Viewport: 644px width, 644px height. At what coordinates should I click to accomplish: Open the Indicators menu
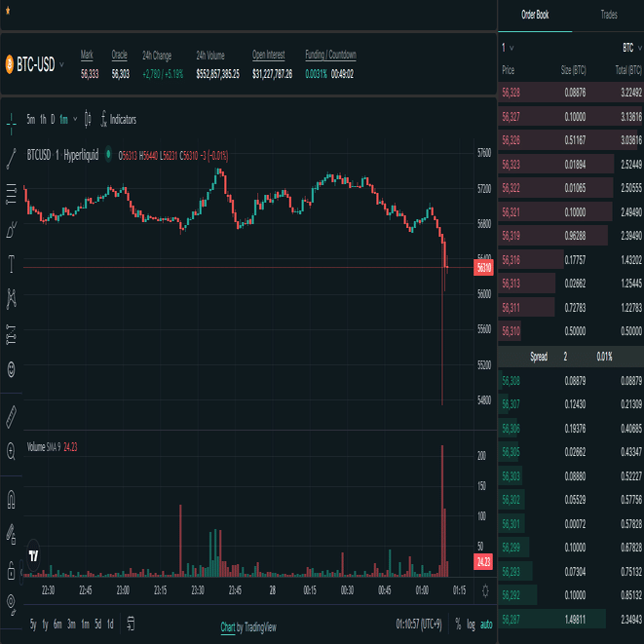tap(118, 120)
